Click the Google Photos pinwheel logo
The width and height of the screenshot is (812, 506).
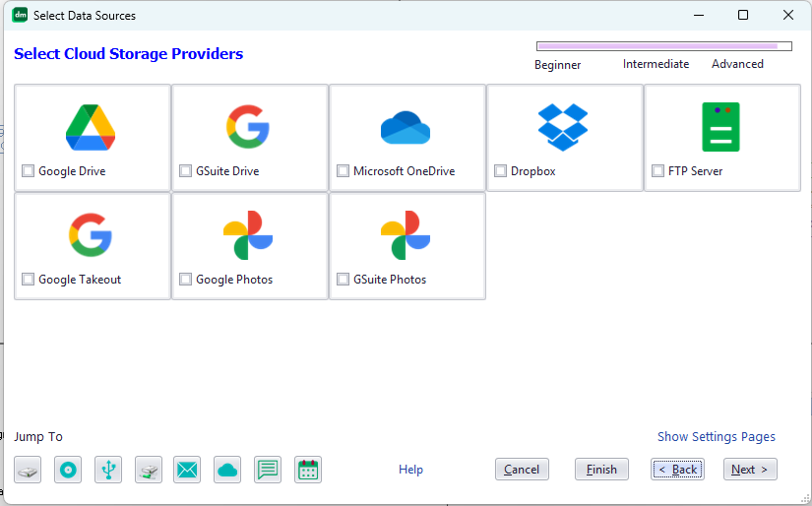(x=248, y=235)
